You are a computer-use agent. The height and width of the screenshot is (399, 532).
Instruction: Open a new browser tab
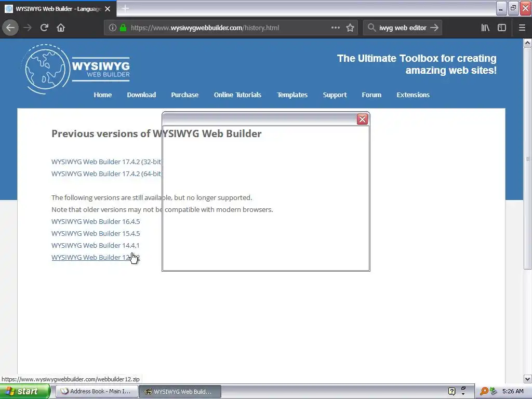pyautogui.click(x=125, y=8)
